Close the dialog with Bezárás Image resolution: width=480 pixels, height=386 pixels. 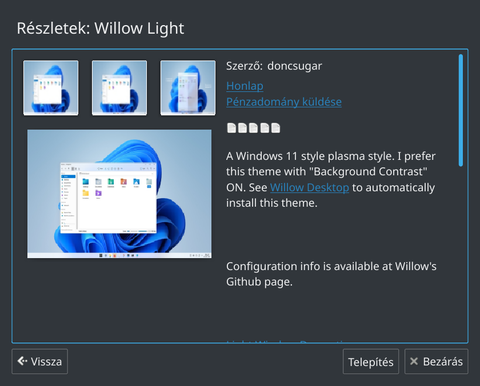436,361
